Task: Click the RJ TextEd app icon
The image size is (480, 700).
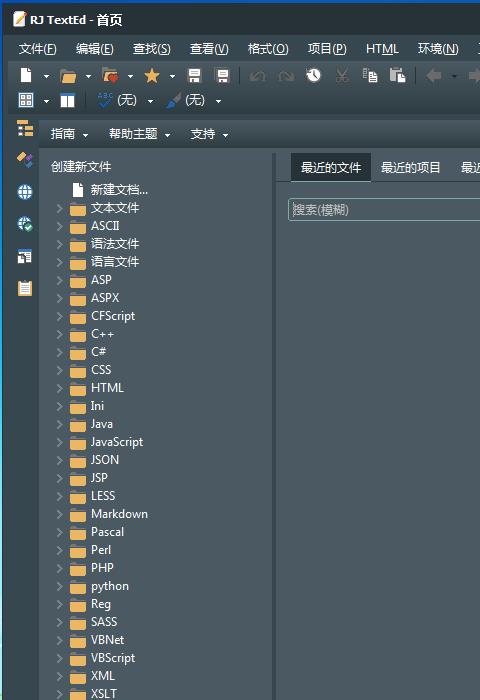Action: pyautogui.click(x=20, y=20)
